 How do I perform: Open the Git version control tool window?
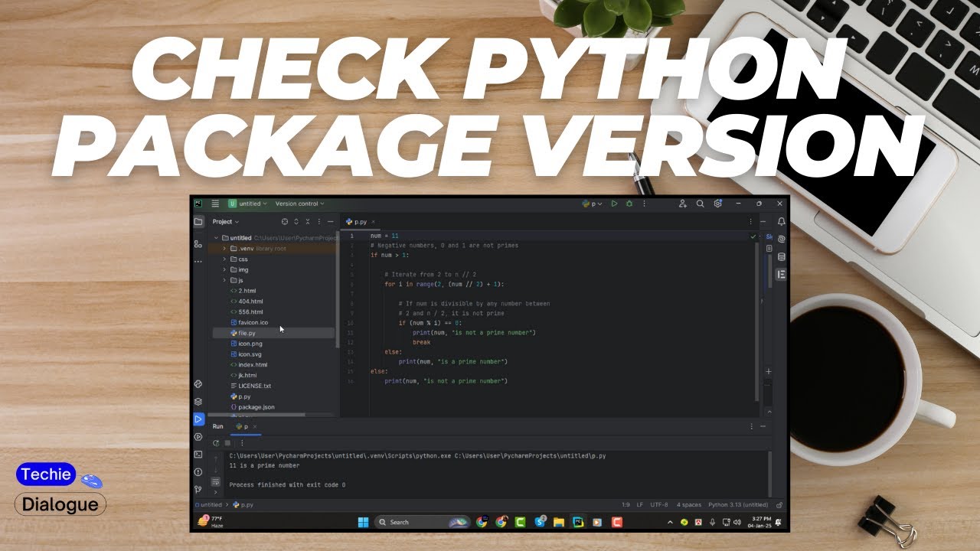click(x=198, y=489)
